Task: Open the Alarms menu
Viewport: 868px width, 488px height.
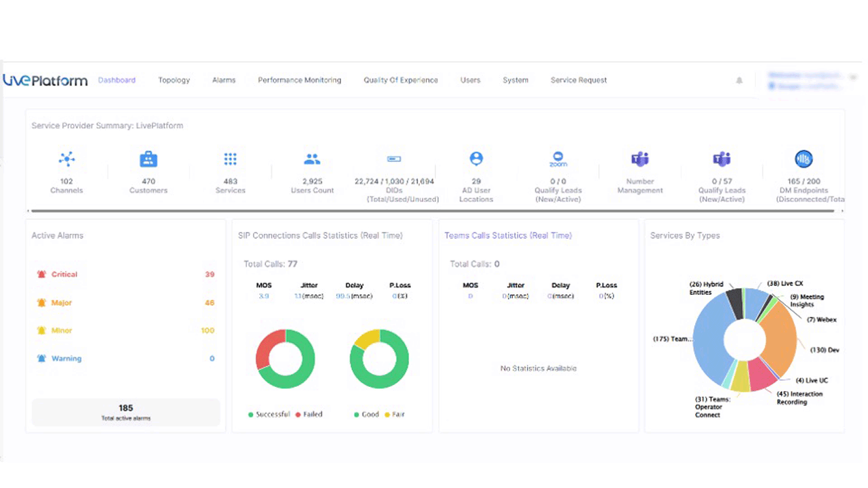Action: [224, 80]
